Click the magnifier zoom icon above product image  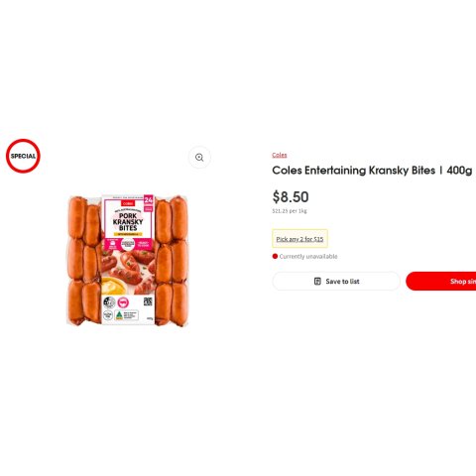(199, 158)
